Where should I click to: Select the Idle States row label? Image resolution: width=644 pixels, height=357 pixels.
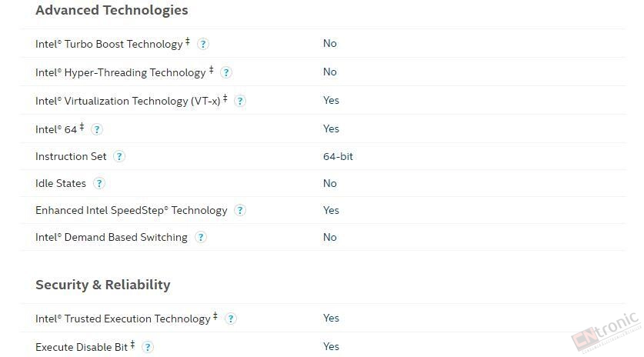pos(61,183)
